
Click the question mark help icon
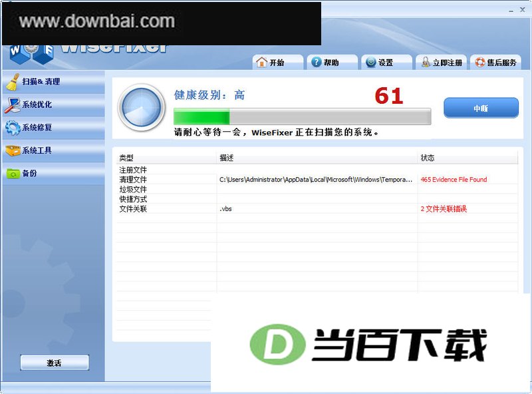point(317,62)
